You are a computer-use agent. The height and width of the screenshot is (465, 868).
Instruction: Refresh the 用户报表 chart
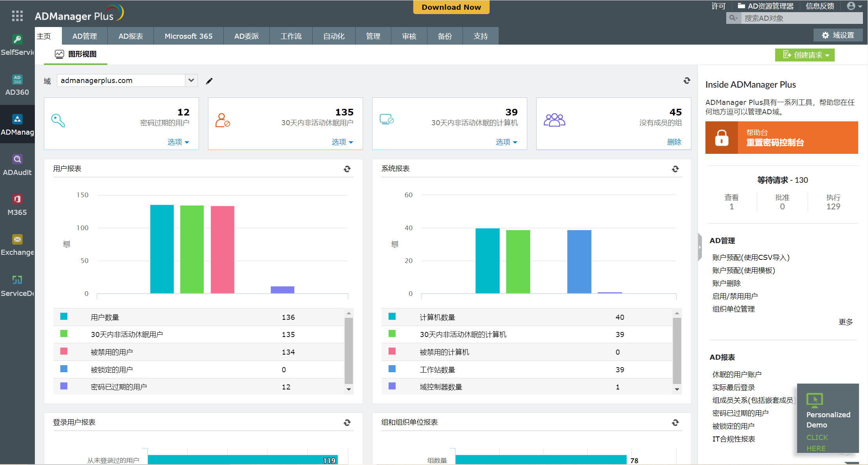pos(347,169)
